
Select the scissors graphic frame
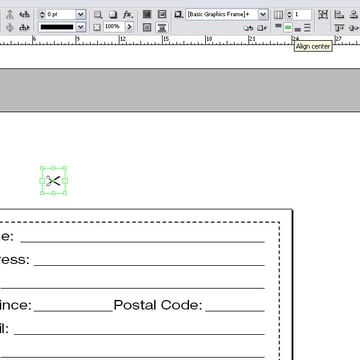point(53,181)
